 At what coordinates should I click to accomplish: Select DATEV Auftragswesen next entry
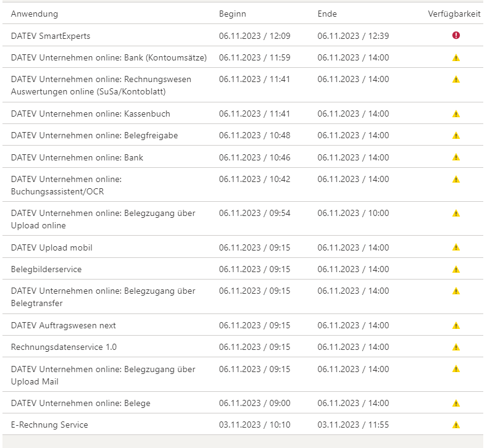coord(64,325)
